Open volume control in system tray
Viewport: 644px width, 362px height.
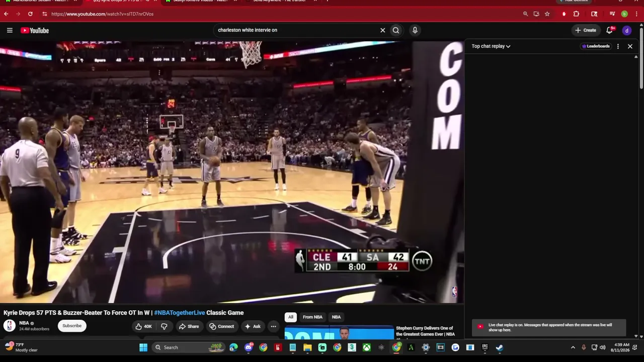pos(602,347)
